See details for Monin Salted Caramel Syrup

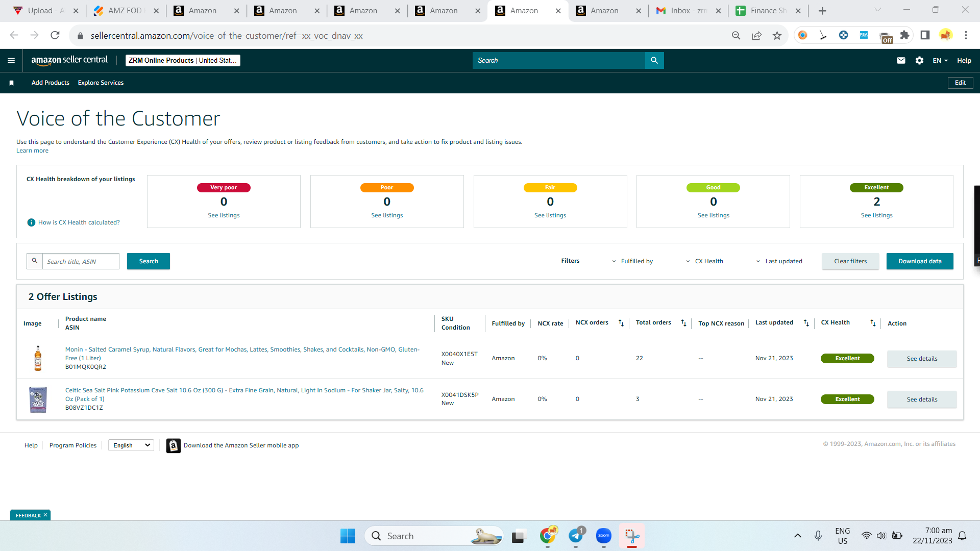(922, 359)
